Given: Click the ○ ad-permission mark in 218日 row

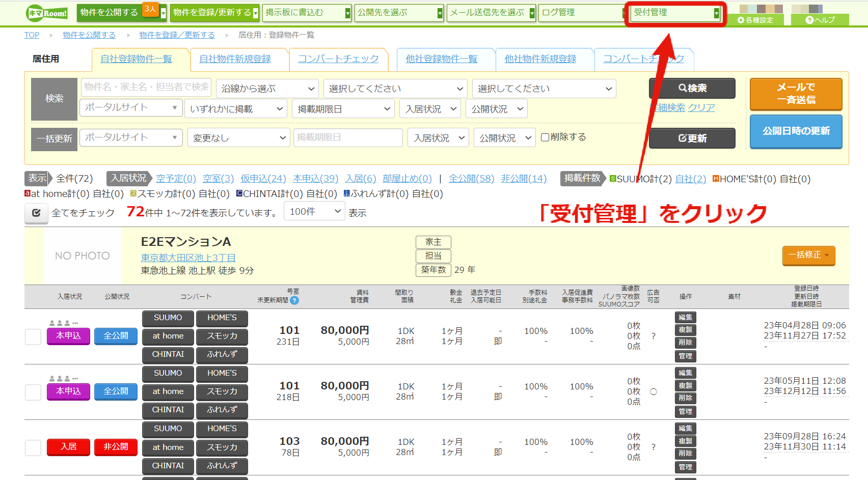Looking at the screenshot, I should point(654,391).
